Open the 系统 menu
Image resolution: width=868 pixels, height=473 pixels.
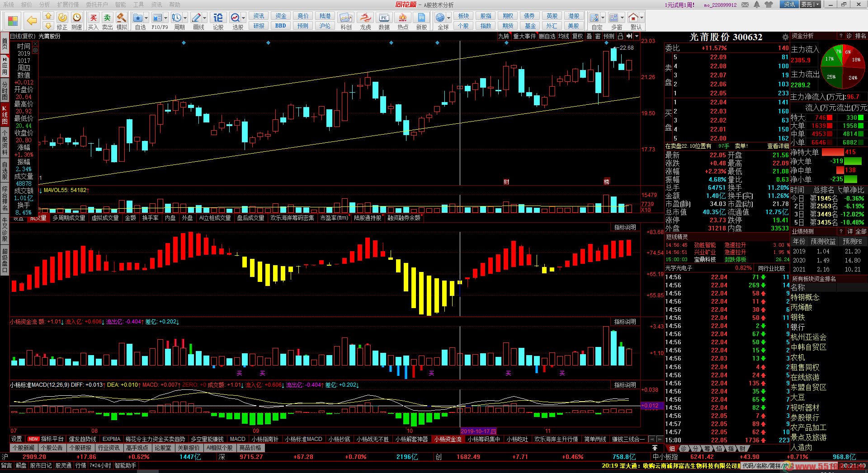coord(9,5)
